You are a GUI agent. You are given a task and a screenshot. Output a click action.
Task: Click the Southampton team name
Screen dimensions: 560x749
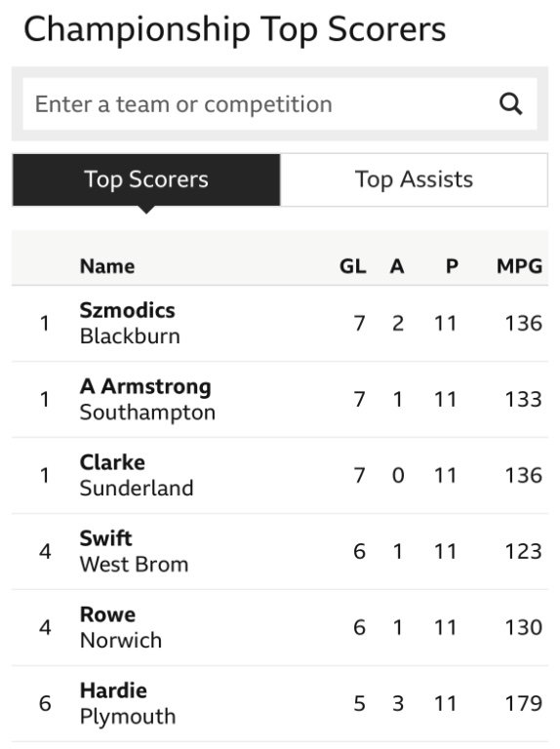147,413
